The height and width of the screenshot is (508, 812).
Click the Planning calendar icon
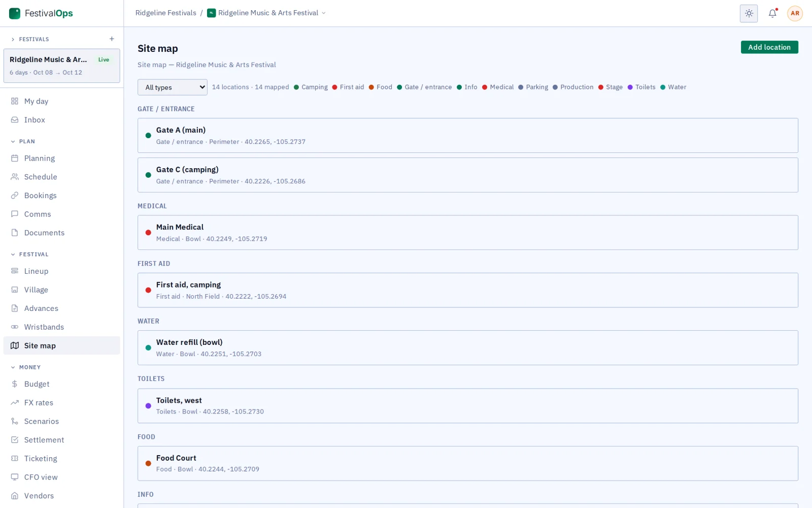pyautogui.click(x=15, y=158)
